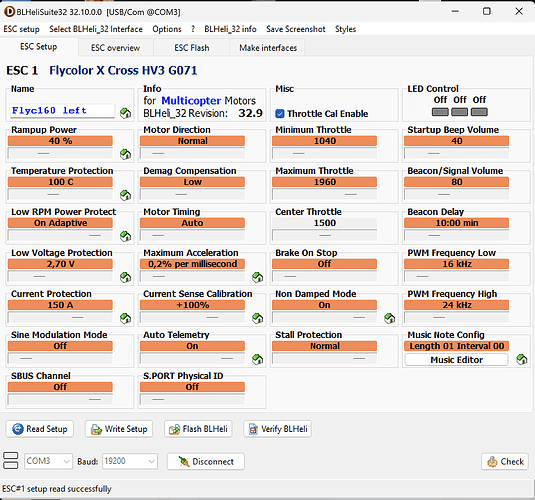Click the PWM Frequency Low slider
This screenshot has width=535, height=500.
pyautogui.click(x=457, y=276)
